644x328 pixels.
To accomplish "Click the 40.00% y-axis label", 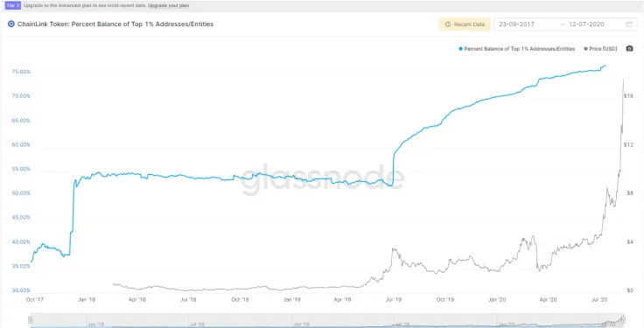I will [21, 242].
